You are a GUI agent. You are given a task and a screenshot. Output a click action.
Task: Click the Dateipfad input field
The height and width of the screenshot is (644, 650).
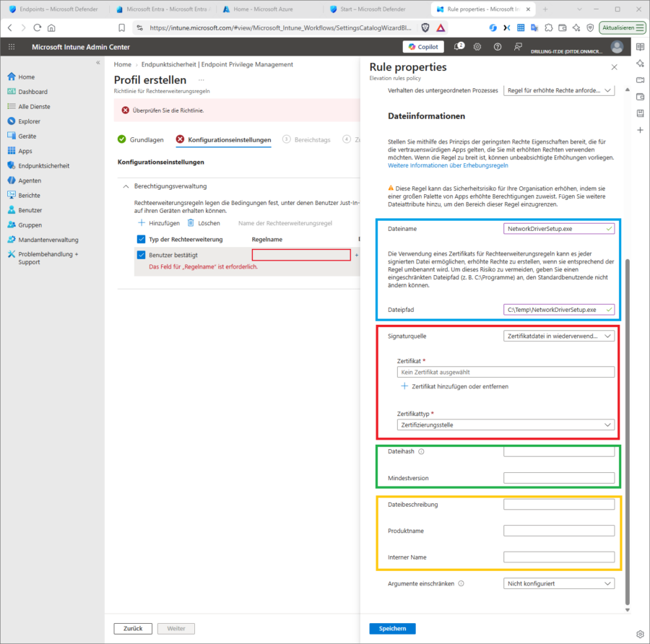click(559, 310)
